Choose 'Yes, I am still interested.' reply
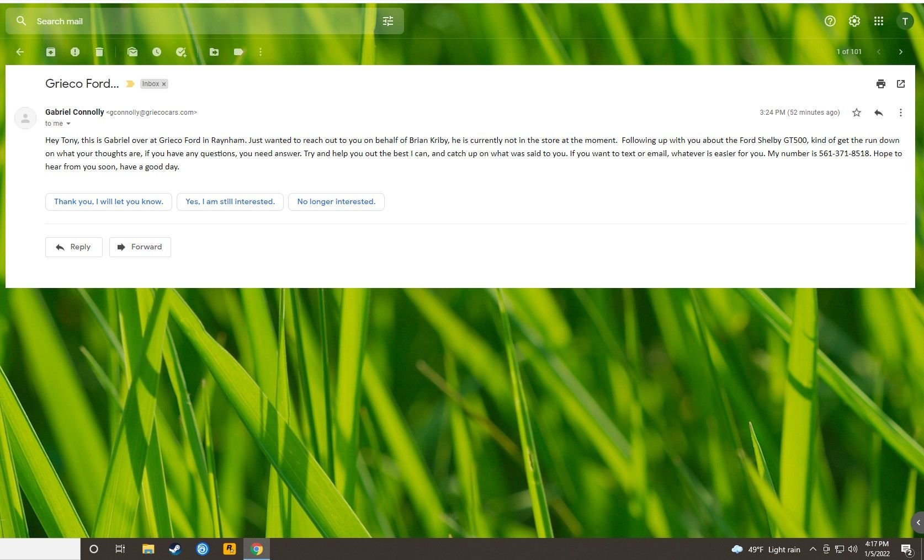Screen dimensions: 924x560 coord(230,201)
